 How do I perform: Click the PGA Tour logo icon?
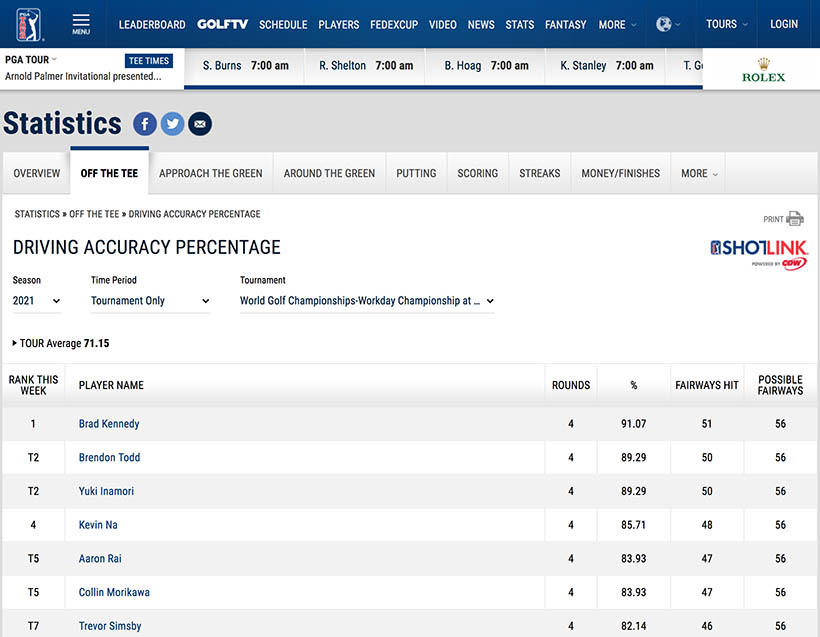(31, 24)
